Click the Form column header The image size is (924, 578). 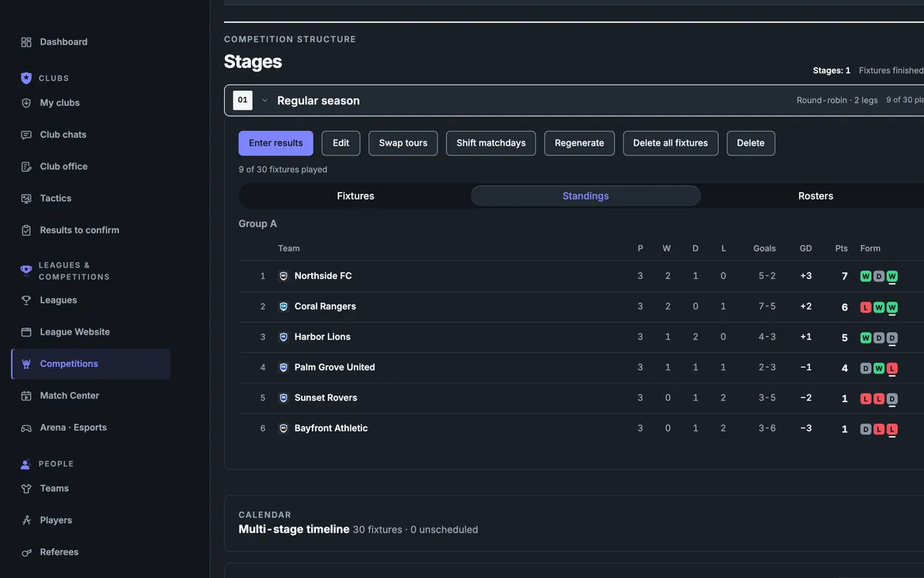(x=870, y=248)
